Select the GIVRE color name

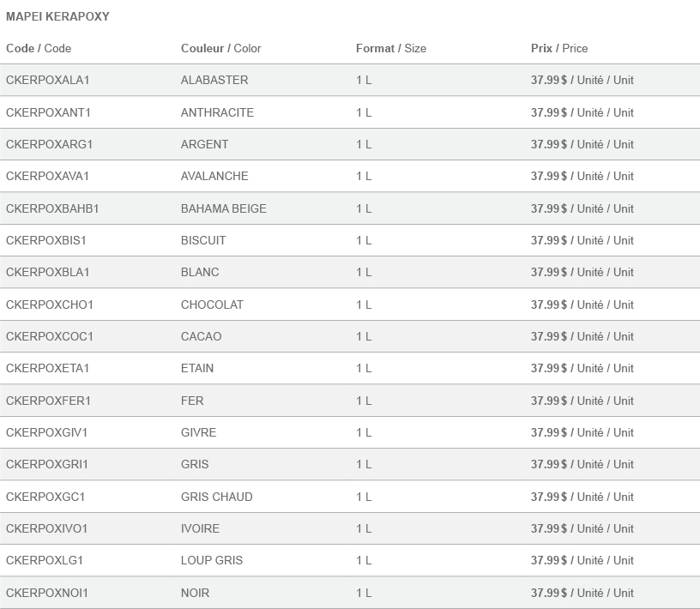point(199,432)
